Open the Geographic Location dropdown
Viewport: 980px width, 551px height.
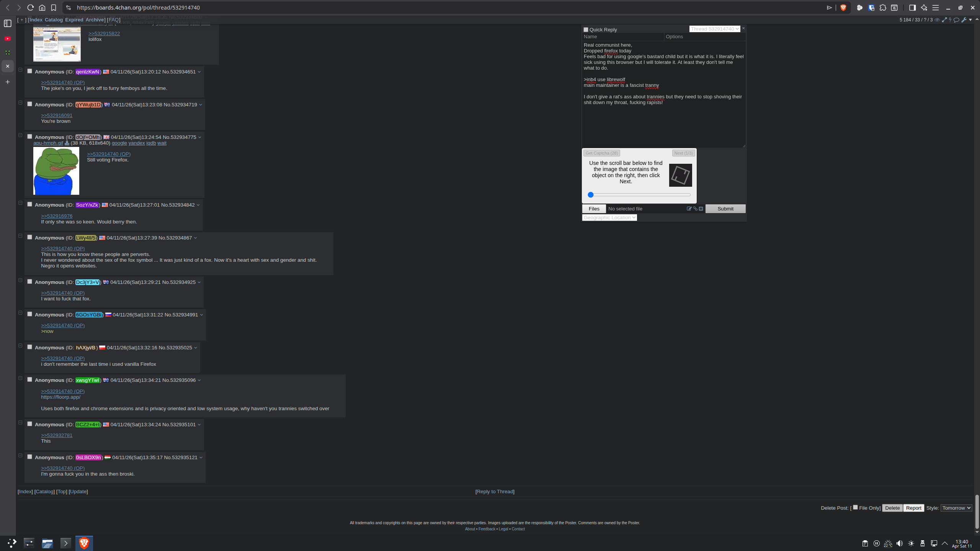point(609,218)
